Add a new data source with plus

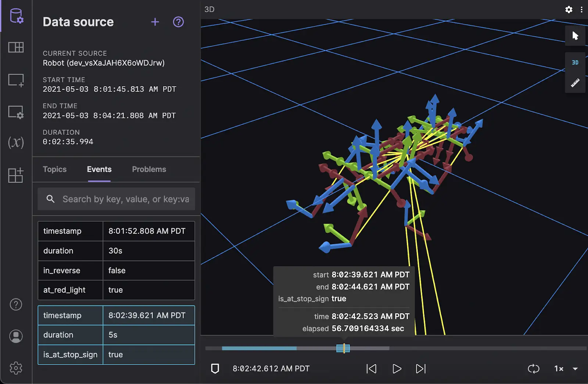pyautogui.click(x=155, y=22)
